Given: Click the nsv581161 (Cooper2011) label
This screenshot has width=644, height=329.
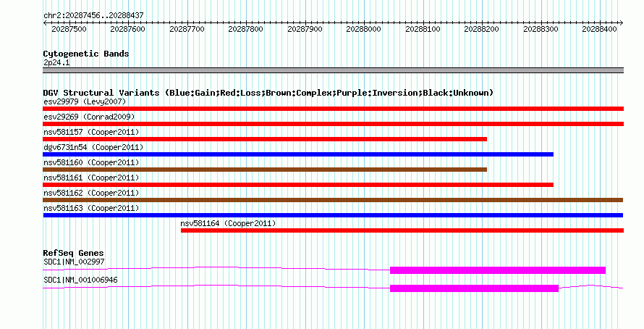Looking at the screenshot, I should (91, 178).
